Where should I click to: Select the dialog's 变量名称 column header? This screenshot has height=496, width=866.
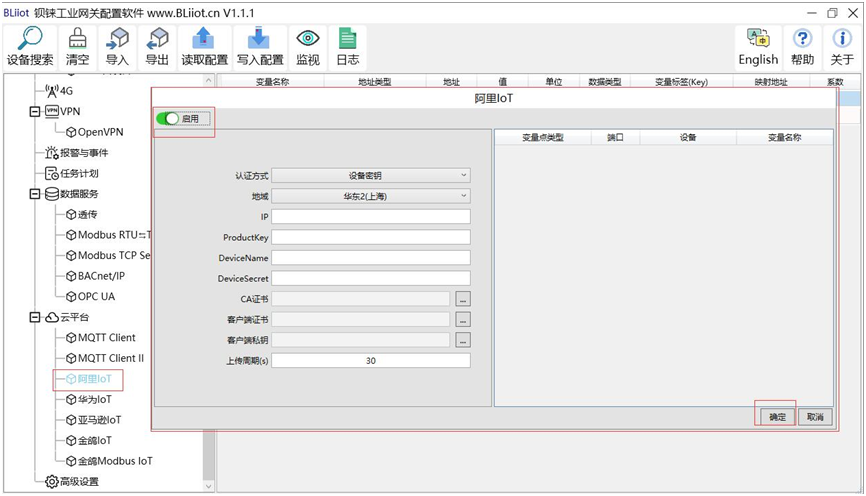pos(784,138)
